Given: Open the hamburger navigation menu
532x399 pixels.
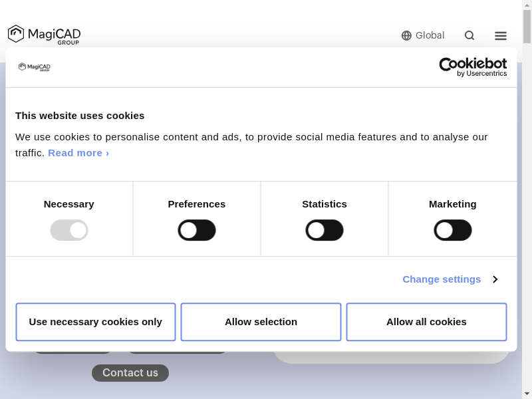Looking at the screenshot, I should tap(501, 36).
